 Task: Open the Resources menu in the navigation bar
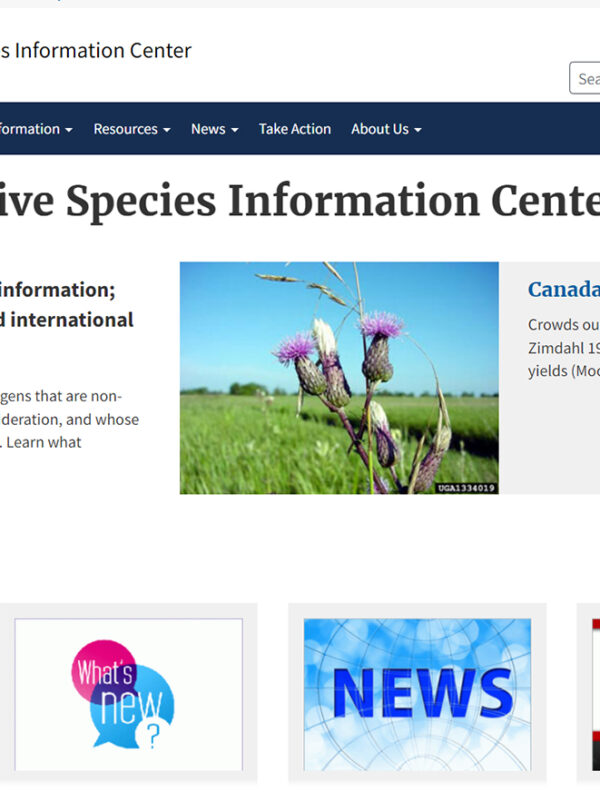tap(125, 129)
